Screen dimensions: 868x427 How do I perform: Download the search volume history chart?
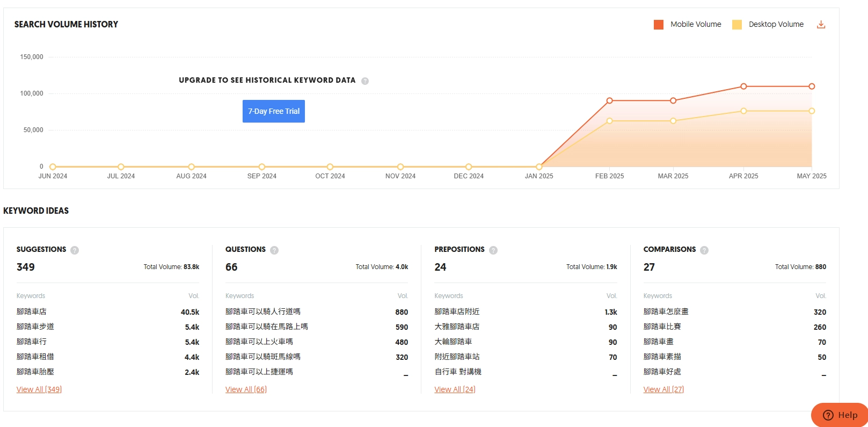[821, 24]
